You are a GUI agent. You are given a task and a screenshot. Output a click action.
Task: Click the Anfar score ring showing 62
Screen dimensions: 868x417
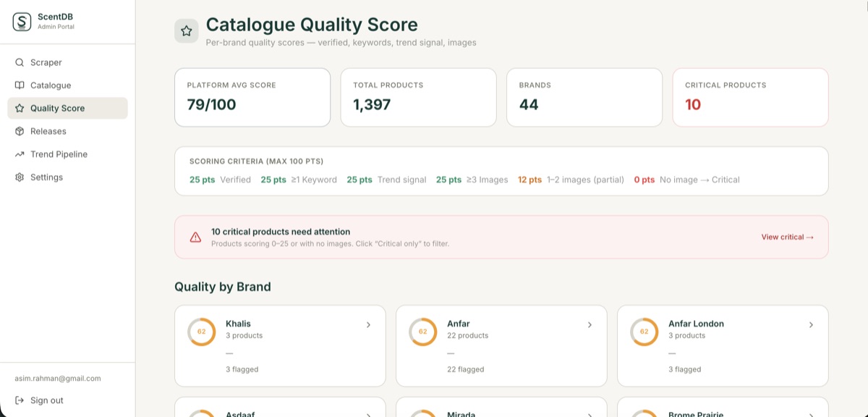[423, 332]
